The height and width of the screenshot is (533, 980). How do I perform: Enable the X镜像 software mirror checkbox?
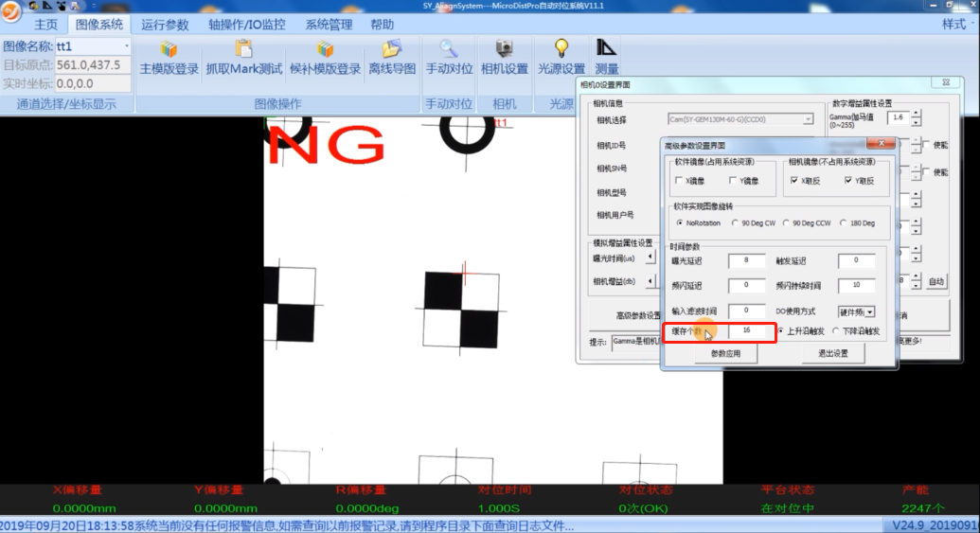point(679,180)
